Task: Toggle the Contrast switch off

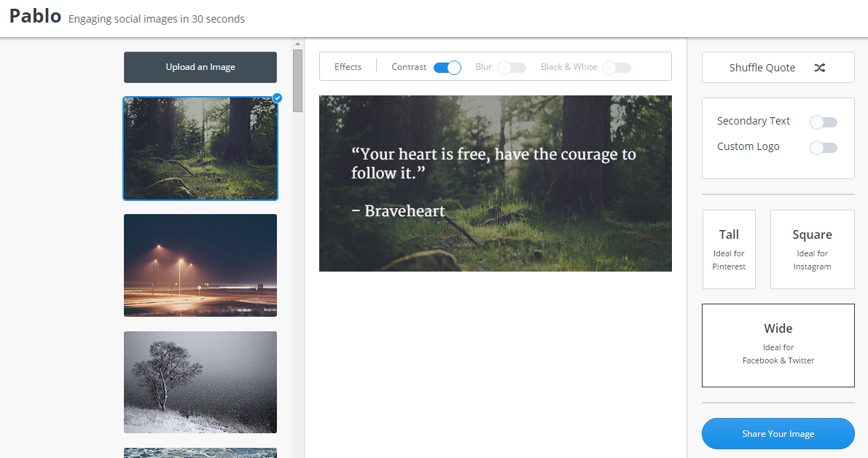Action: pyautogui.click(x=447, y=68)
